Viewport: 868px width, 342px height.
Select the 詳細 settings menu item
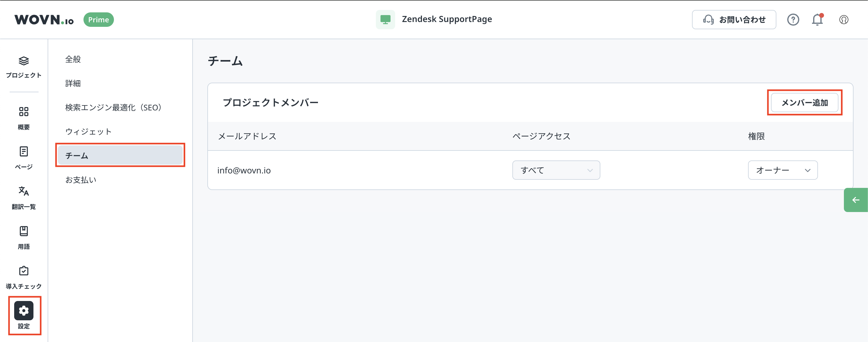pyautogui.click(x=73, y=83)
